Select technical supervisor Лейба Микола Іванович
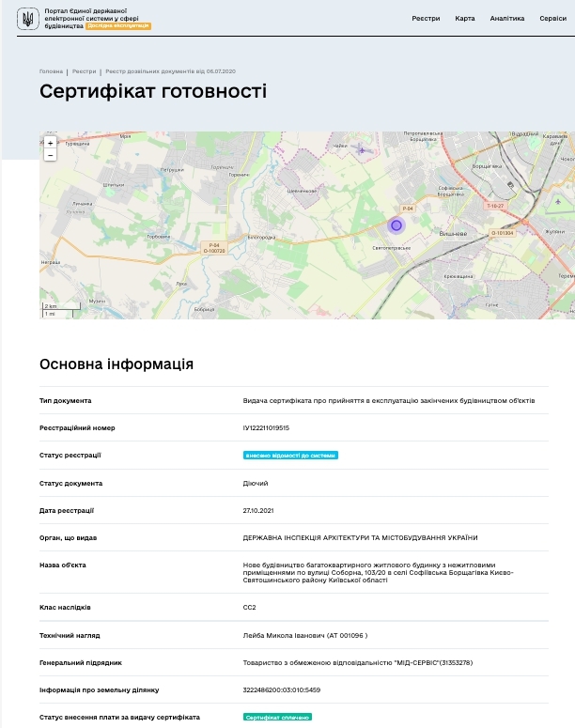Screen dimensions: 575x728 point(305,636)
